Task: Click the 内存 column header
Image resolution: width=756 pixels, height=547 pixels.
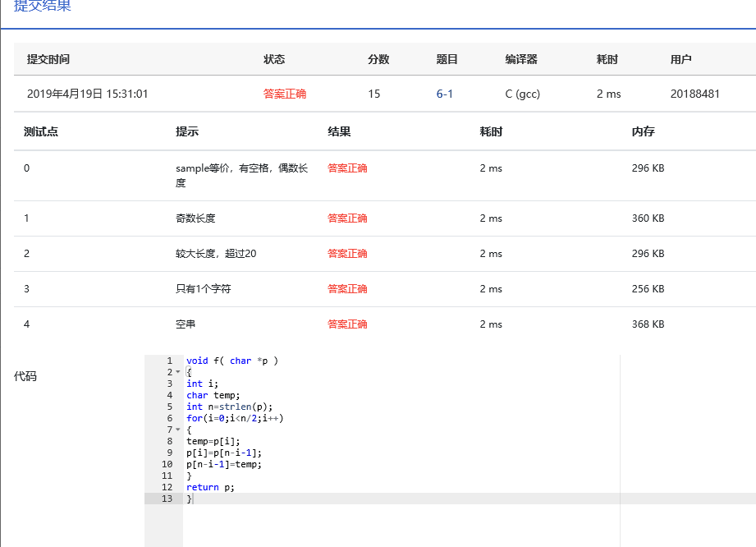Action: point(643,131)
